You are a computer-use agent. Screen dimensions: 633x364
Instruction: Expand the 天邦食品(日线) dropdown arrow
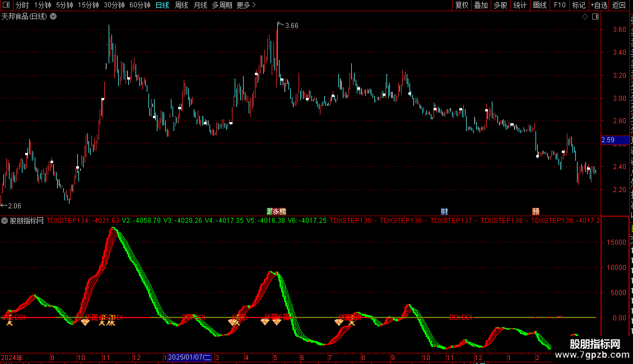coord(53,17)
